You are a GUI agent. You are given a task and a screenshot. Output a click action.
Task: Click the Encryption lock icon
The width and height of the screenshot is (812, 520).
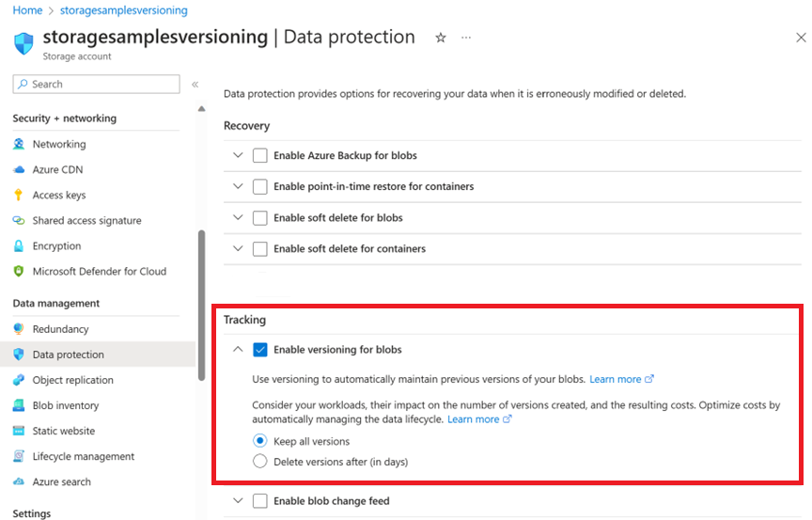(x=19, y=246)
